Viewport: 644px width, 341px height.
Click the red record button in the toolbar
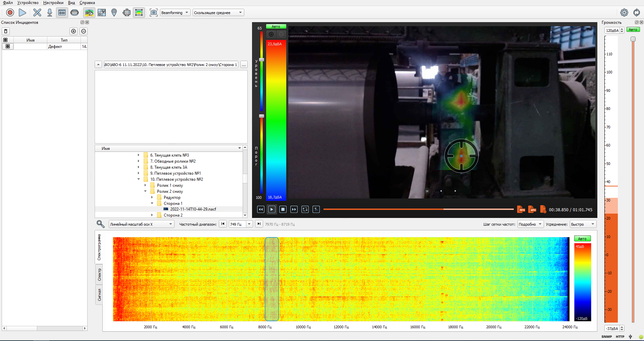pyautogui.click(x=10, y=13)
